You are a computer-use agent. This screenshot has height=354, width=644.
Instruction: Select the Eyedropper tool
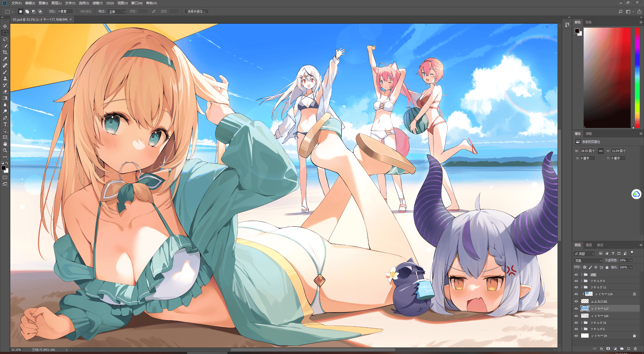click(x=5, y=59)
